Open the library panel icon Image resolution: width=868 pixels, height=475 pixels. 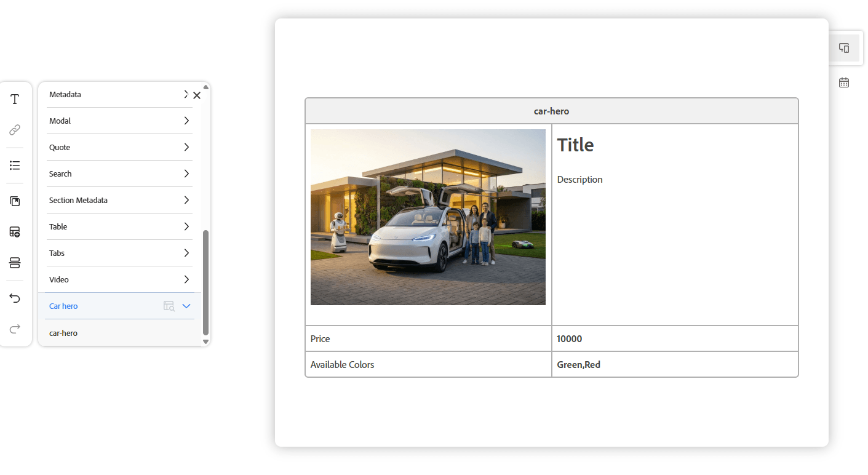point(15,201)
